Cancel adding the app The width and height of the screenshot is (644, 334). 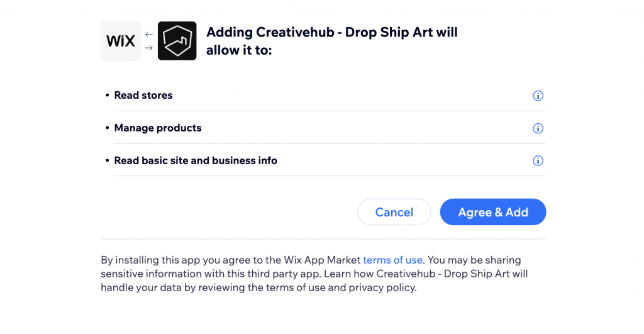394,212
